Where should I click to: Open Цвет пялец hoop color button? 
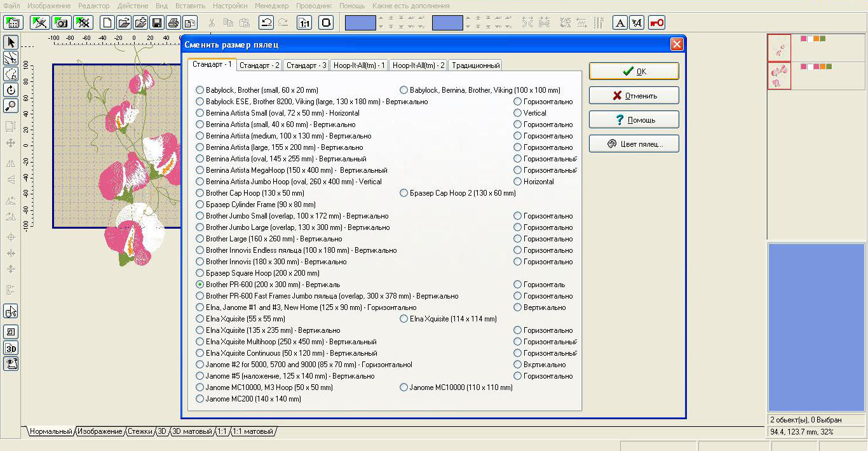pyautogui.click(x=634, y=144)
